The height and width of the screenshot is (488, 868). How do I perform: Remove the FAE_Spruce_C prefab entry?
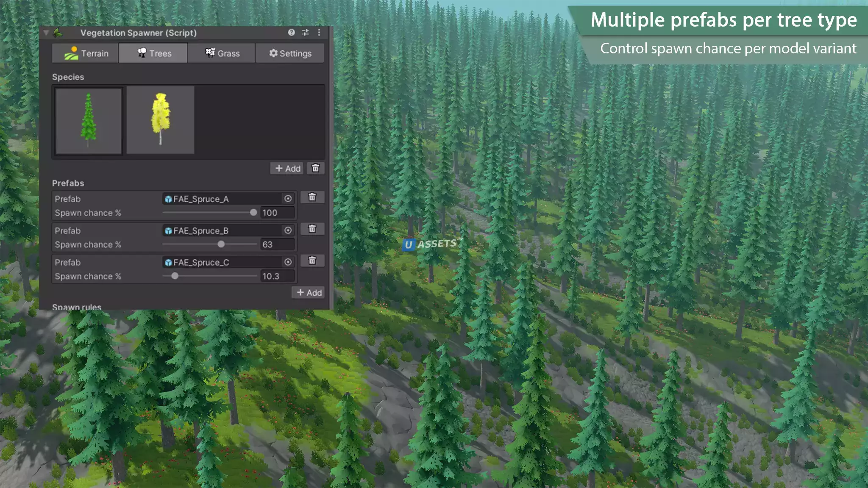pyautogui.click(x=312, y=261)
